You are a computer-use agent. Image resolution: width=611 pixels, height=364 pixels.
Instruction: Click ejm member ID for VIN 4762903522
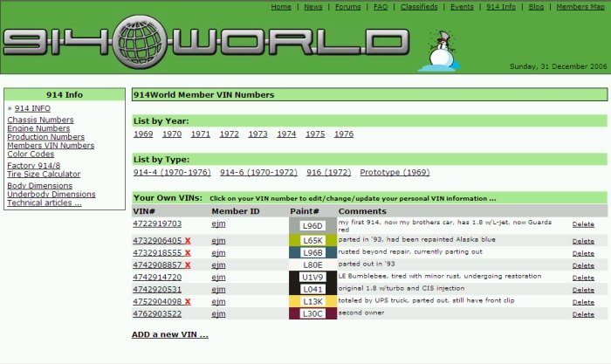218,313
